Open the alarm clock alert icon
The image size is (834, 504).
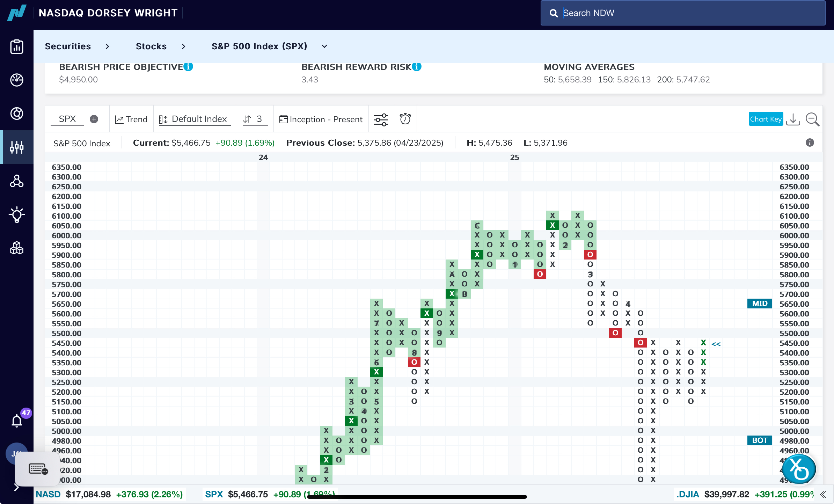405,119
